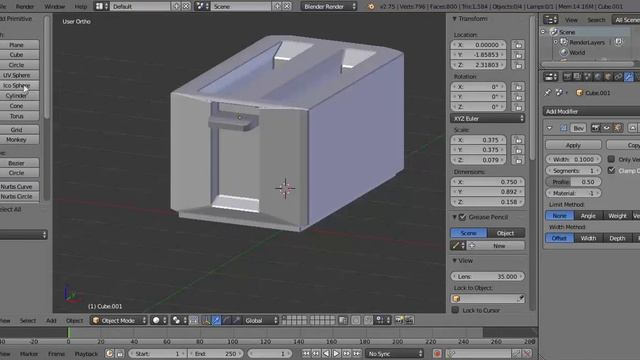Select RenderLayers in the outliner
The image size is (640, 360).
pos(587,42)
